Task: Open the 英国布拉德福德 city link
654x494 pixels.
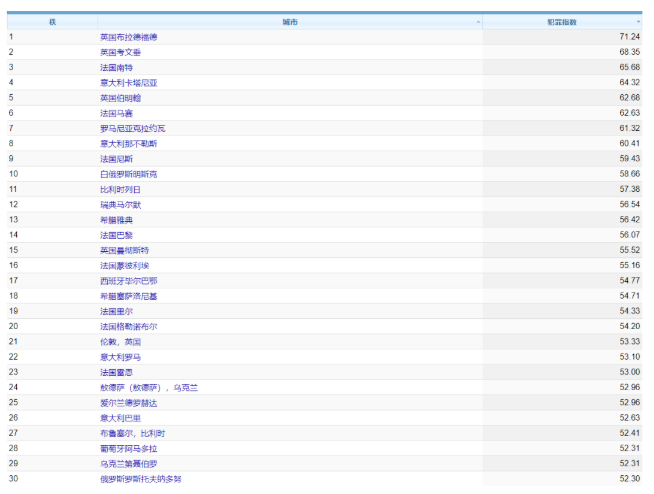Action: 128,37
